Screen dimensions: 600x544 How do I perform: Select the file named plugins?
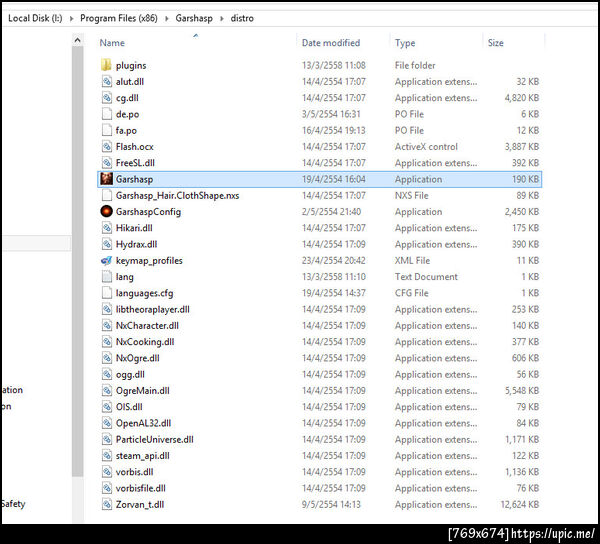[131, 65]
